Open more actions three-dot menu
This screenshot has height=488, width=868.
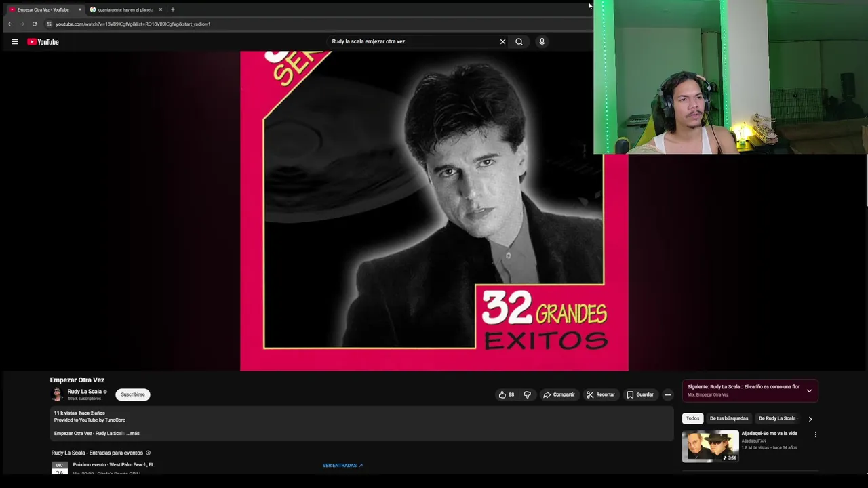coord(667,394)
